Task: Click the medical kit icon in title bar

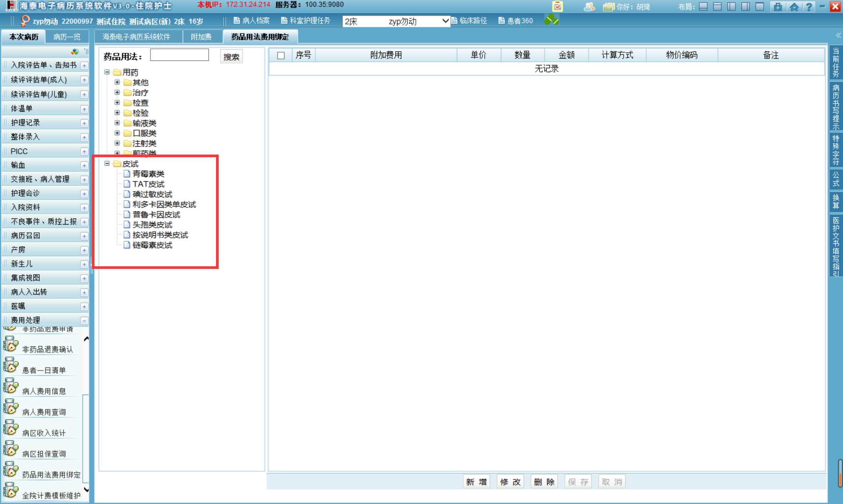Action: click(778, 6)
